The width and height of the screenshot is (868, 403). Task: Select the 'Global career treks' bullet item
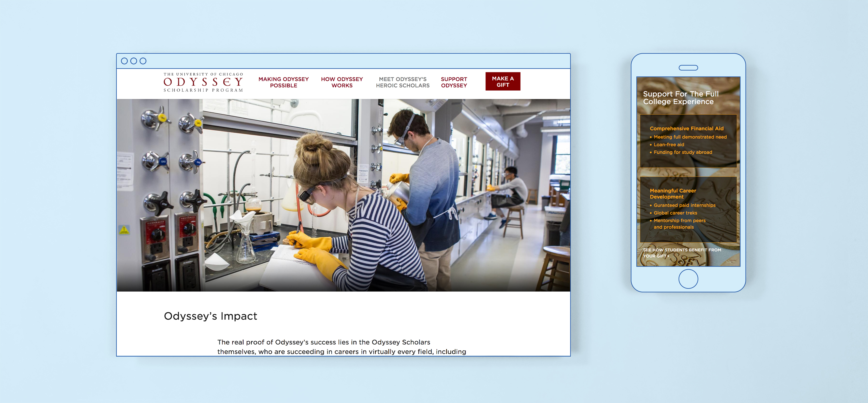click(675, 213)
